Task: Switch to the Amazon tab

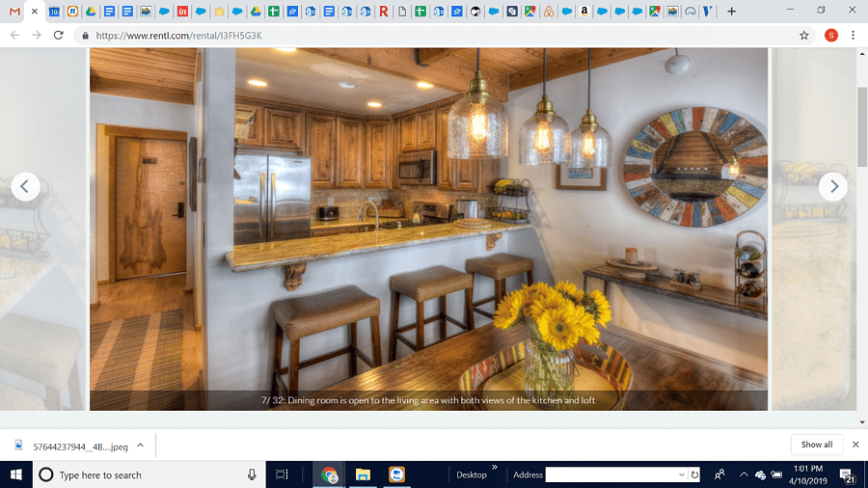Action: click(584, 11)
